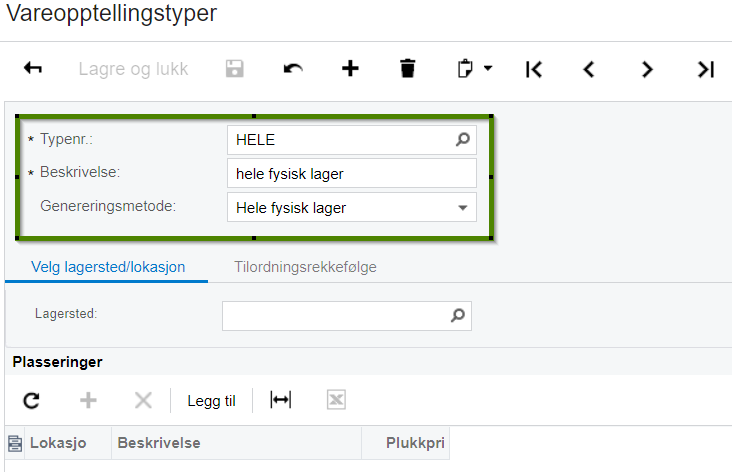Delete record using trash icon
732x472 pixels.
(x=408, y=69)
